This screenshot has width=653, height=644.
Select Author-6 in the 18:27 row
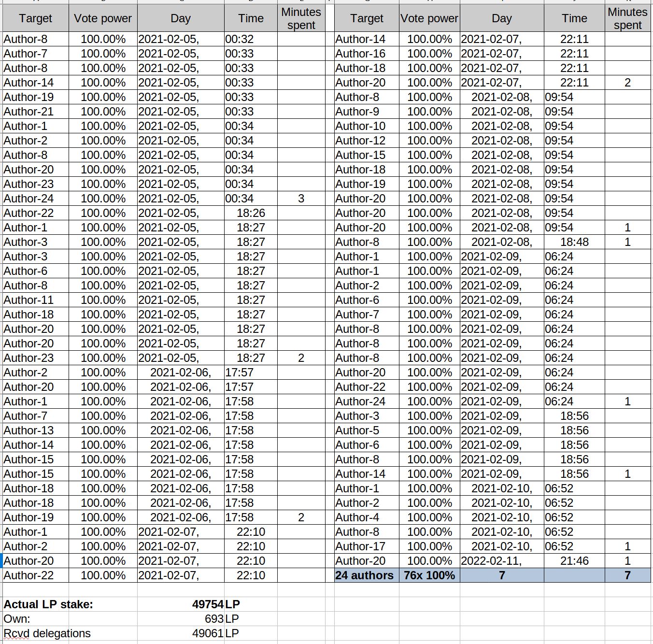[36, 271]
